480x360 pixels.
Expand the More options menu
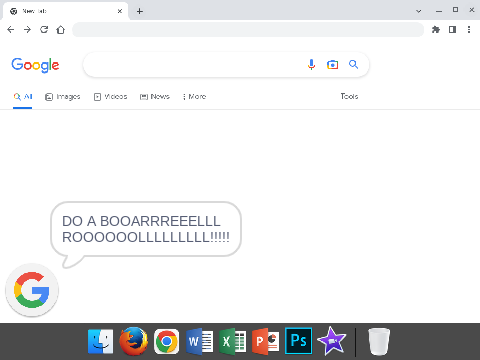pos(194,97)
